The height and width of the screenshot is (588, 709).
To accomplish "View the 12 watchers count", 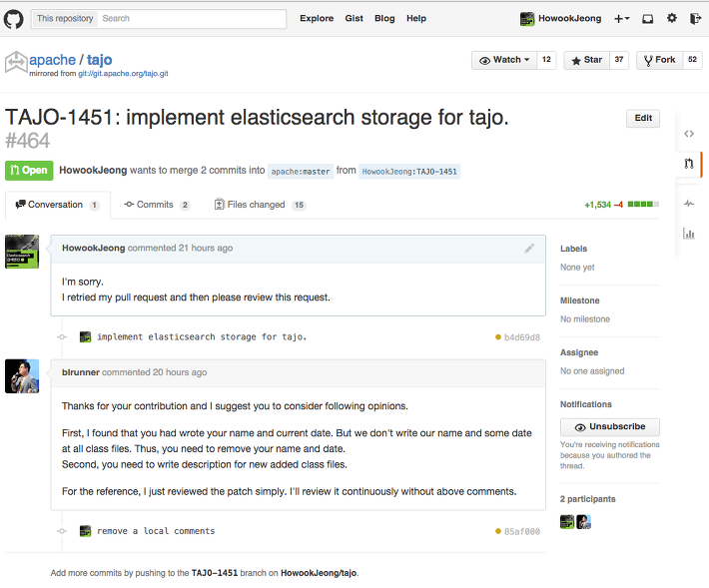I will [546, 60].
